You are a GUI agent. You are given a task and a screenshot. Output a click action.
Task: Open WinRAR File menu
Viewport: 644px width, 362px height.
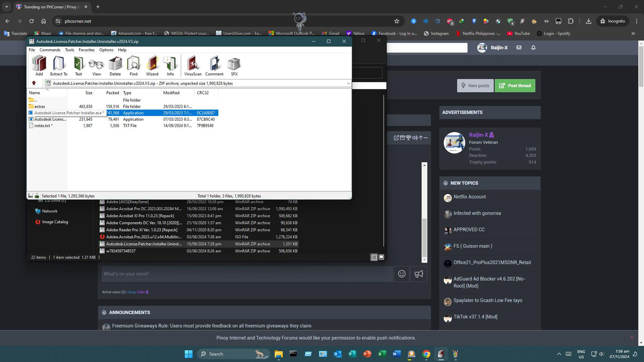(x=32, y=50)
